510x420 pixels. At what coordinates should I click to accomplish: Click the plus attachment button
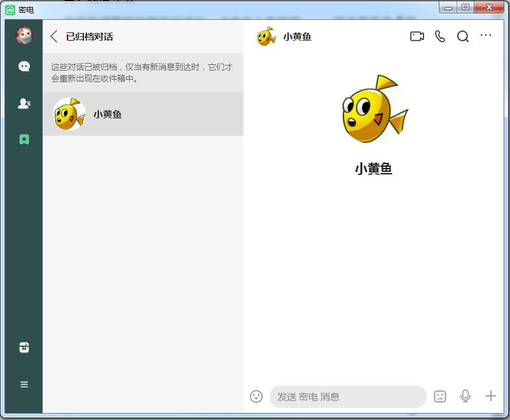491,396
